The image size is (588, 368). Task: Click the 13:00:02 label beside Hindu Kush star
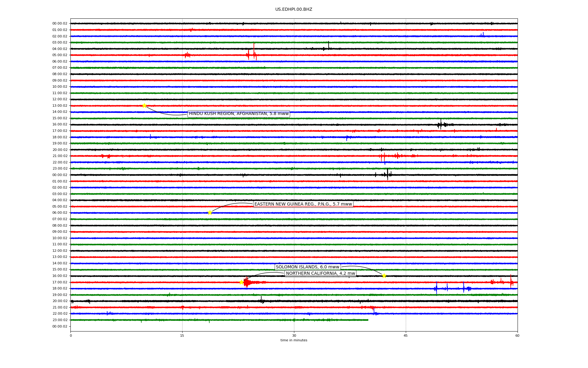pyautogui.click(x=60, y=105)
